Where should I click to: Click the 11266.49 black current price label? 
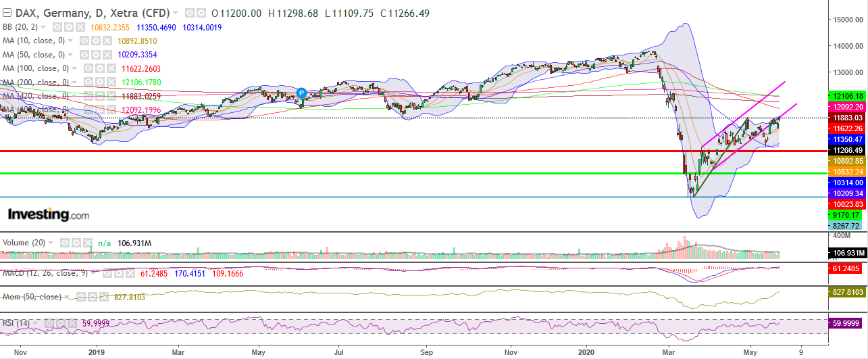846,151
